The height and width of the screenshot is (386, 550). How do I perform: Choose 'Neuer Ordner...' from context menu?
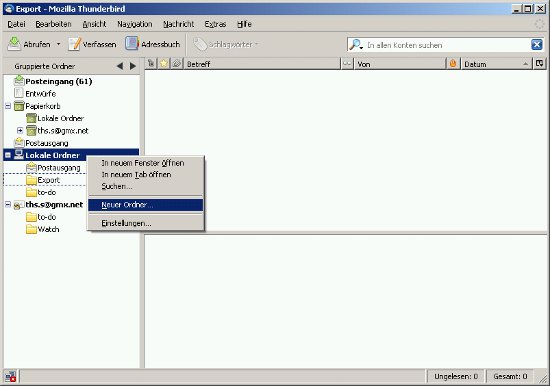pos(145,205)
